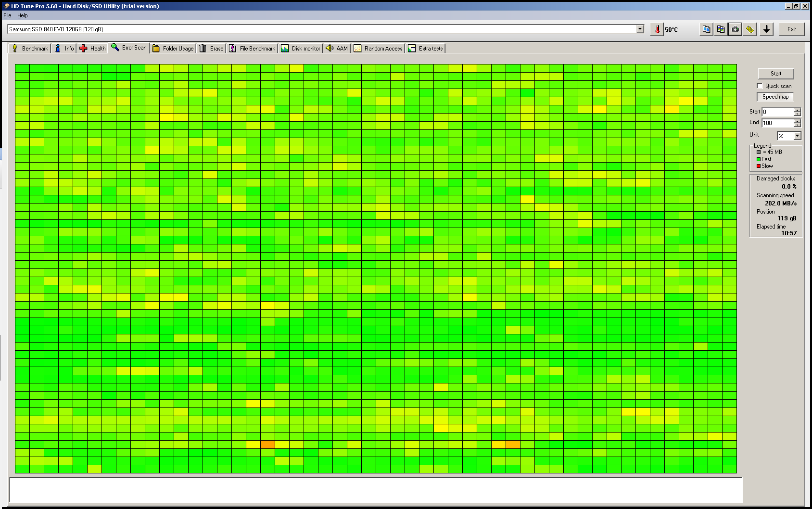The image size is (812, 509).
Task: Copy text results to clipboard icon
Action: [706, 29]
